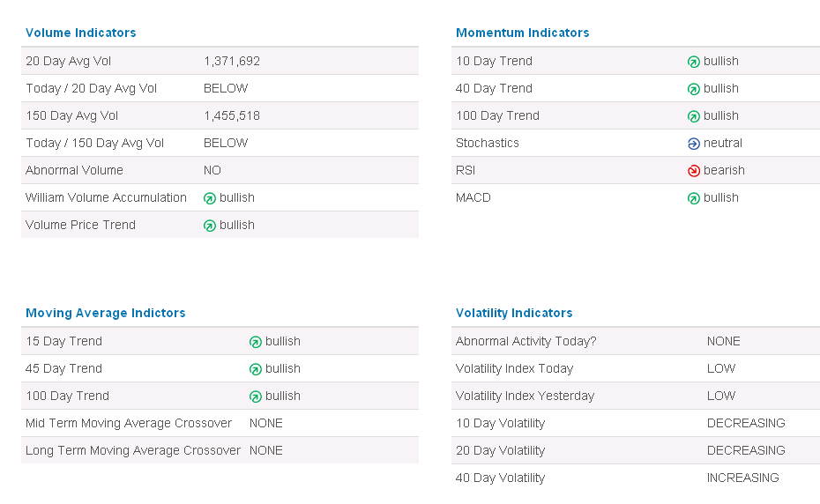Click the Volatility Indicators heading

click(514, 313)
